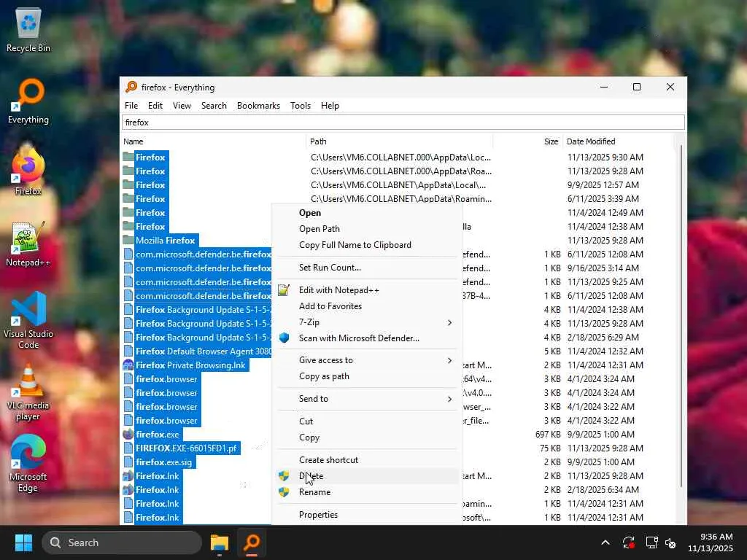
Task: Launch the VLC media player desktop shortcut
Action: [28, 393]
